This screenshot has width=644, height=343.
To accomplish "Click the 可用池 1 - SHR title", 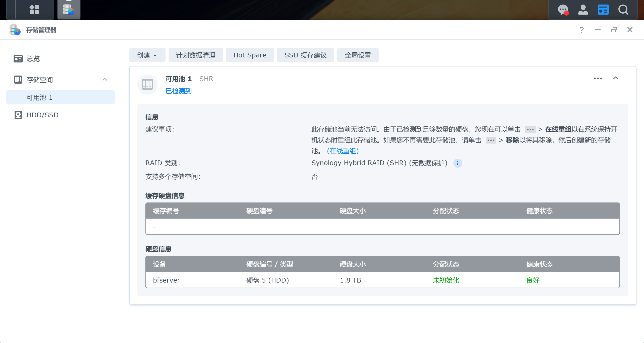I will coord(189,79).
